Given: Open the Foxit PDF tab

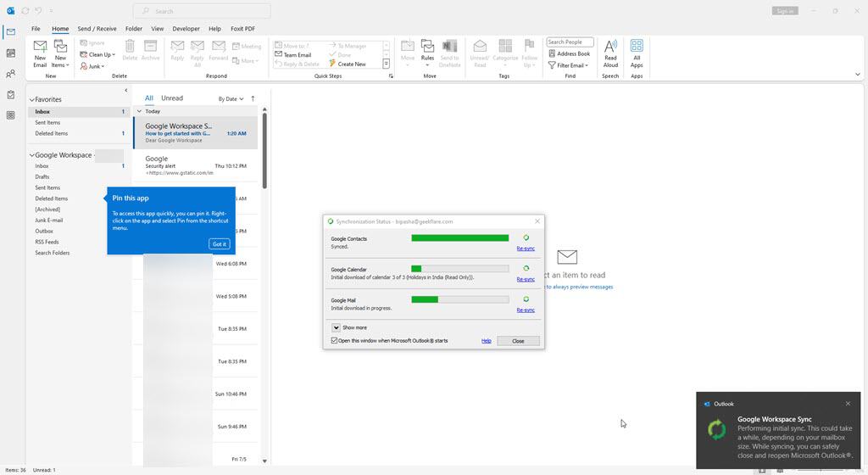Looking at the screenshot, I should [242, 29].
